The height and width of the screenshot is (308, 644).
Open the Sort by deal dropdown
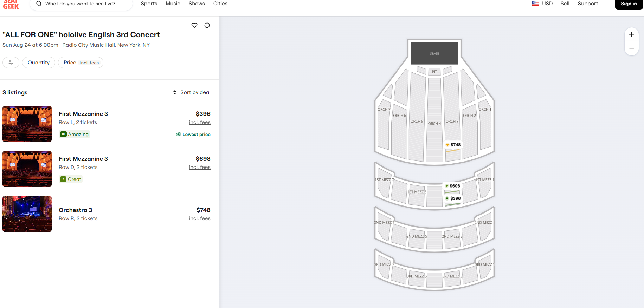point(192,92)
